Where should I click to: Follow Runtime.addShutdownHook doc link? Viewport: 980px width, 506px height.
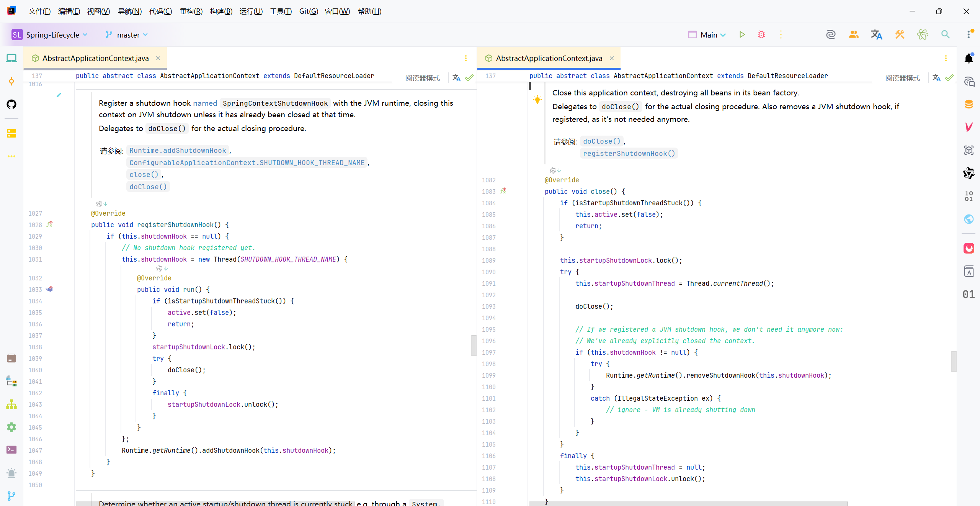click(x=178, y=151)
